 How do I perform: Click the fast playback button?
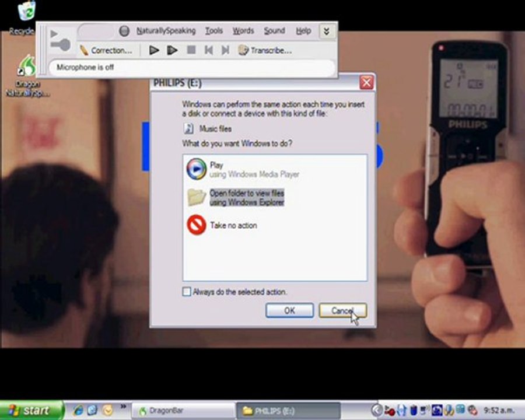point(172,50)
